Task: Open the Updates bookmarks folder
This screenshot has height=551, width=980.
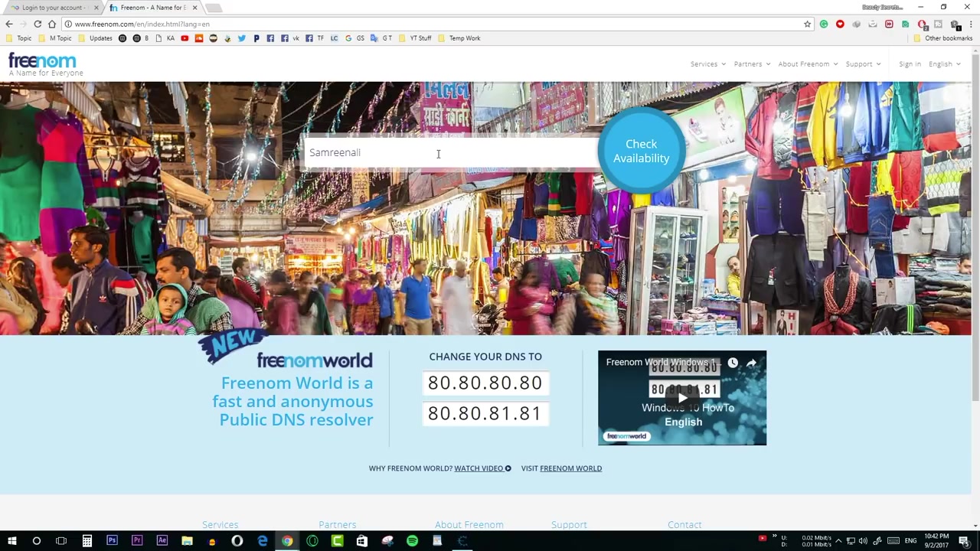Action: click(x=95, y=38)
